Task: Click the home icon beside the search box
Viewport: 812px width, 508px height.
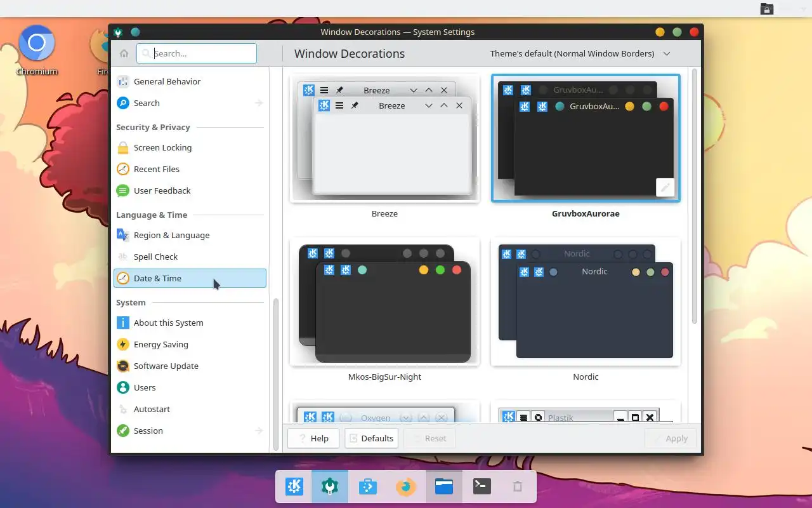Action: click(124, 53)
